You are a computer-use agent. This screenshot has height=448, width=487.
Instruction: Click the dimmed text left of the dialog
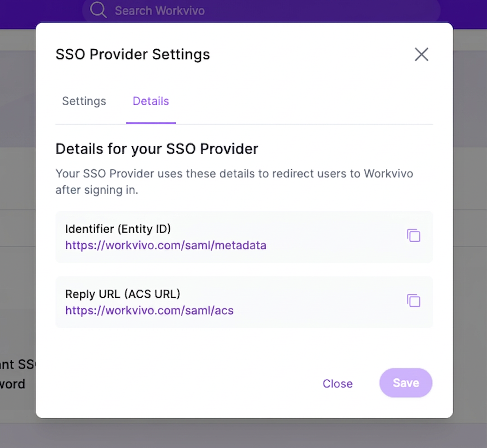(x=17, y=374)
